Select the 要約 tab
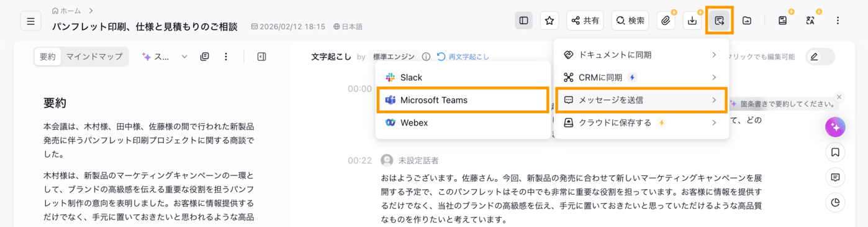Viewport: 868px width, 227px height. [48, 57]
